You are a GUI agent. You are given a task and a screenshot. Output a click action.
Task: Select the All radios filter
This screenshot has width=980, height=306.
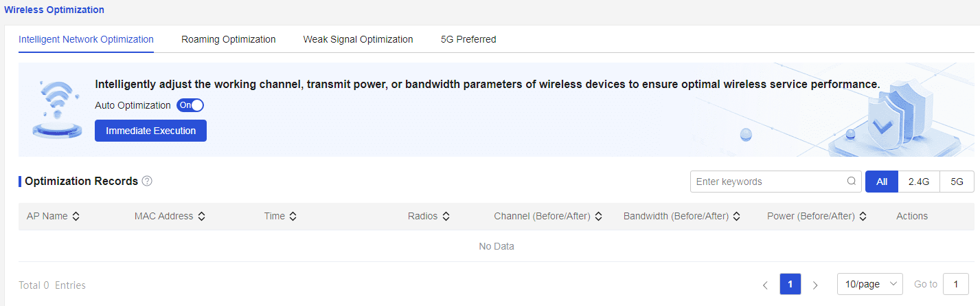click(x=882, y=182)
